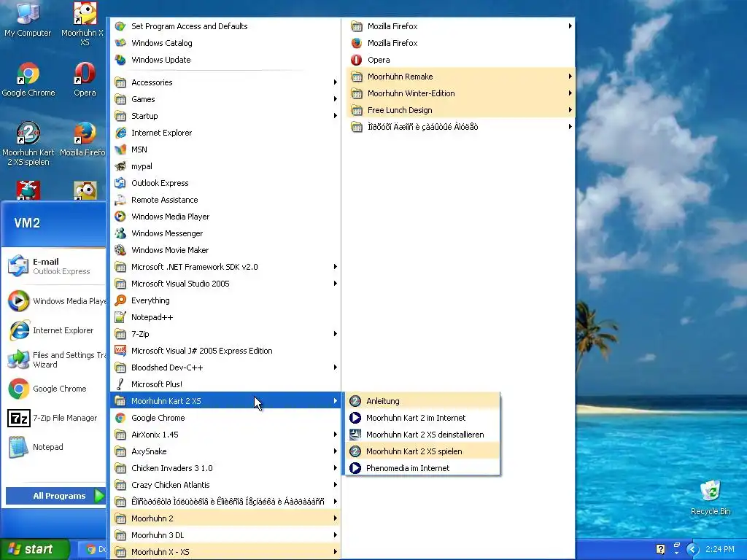Select the Moorhuhn Kart 2 XS spielen desktop icon
Screen dimensions: 747x560
(28, 144)
